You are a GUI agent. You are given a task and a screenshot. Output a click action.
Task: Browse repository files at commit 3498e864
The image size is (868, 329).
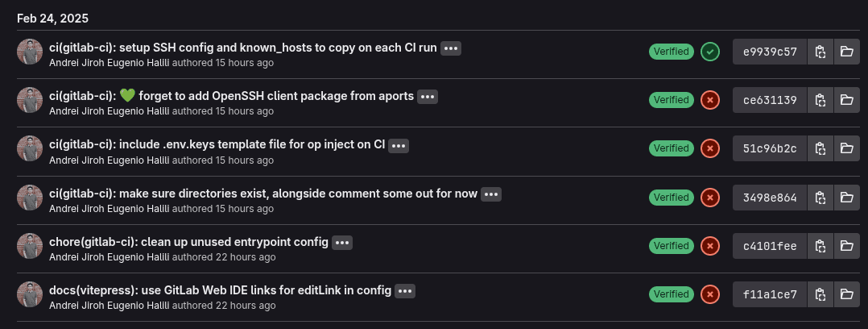coord(846,198)
